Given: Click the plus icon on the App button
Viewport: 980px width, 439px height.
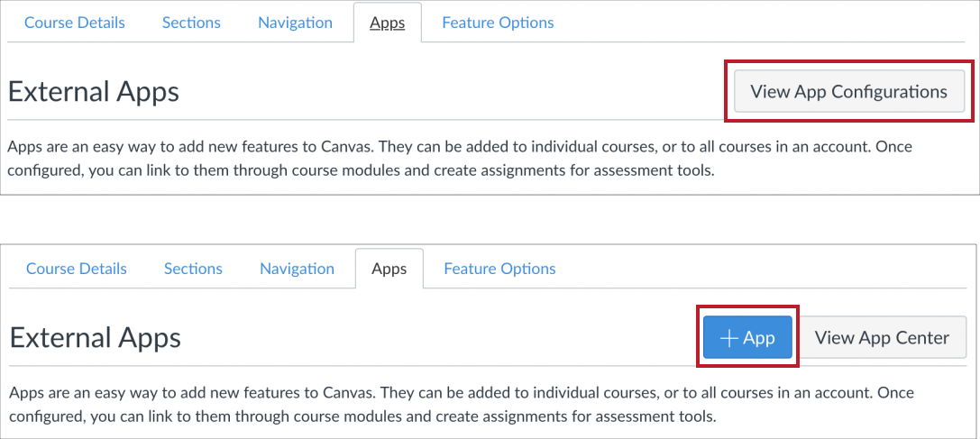Looking at the screenshot, I should [x=729, y=338].
